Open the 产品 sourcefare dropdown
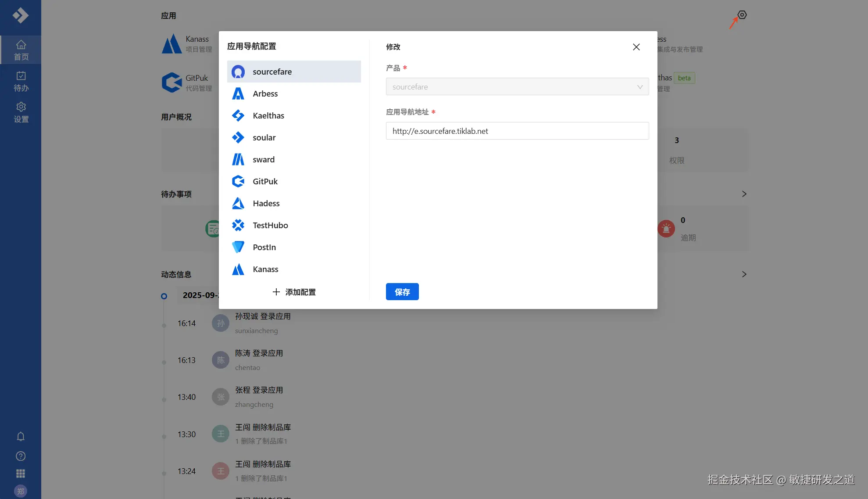The height and width of the screenshot is (499, 868). point(517,87)
